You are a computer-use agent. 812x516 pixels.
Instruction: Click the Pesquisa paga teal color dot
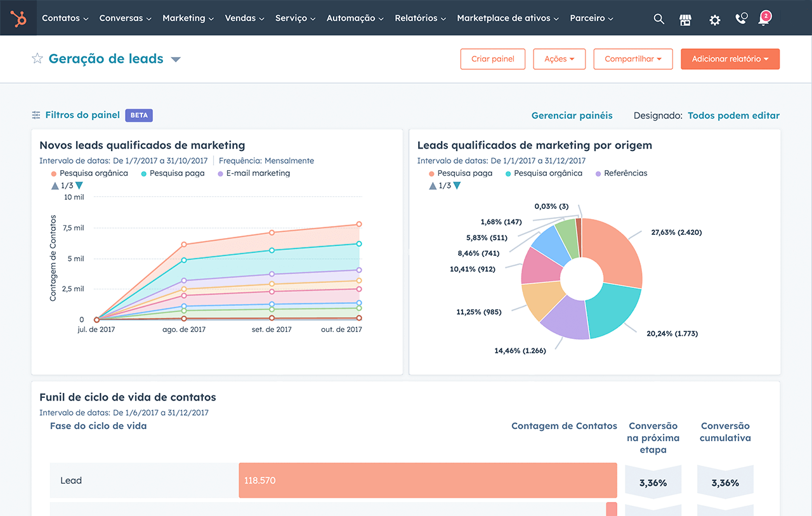[x=143, y=173]
